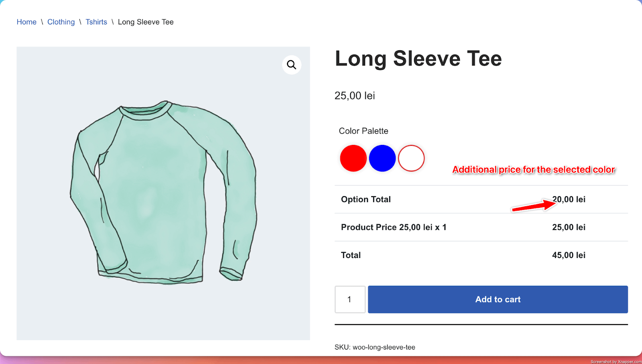Click the Color Palette label
642x364 pixels.
[x=364, y=131]
